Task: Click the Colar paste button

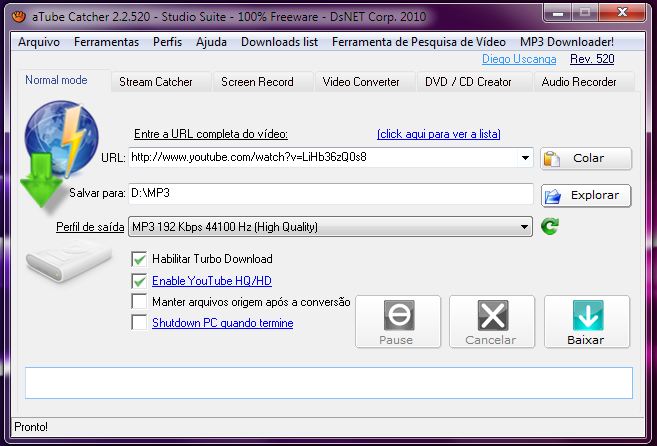Action: pos(586,158)
